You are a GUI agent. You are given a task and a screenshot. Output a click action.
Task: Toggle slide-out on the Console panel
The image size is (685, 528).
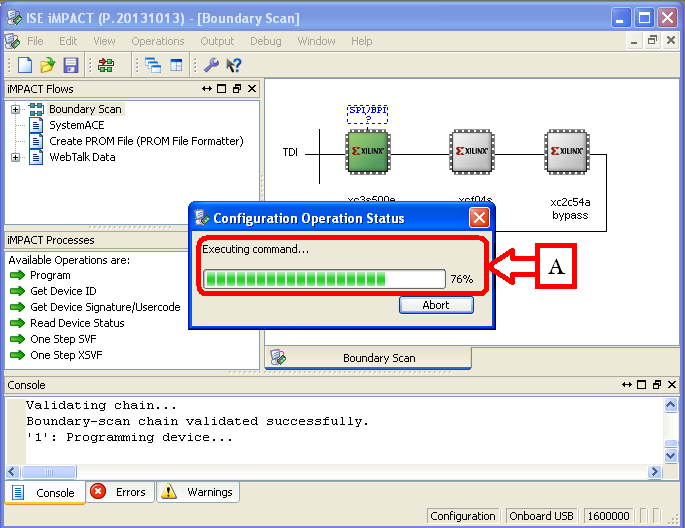point(627,384)
